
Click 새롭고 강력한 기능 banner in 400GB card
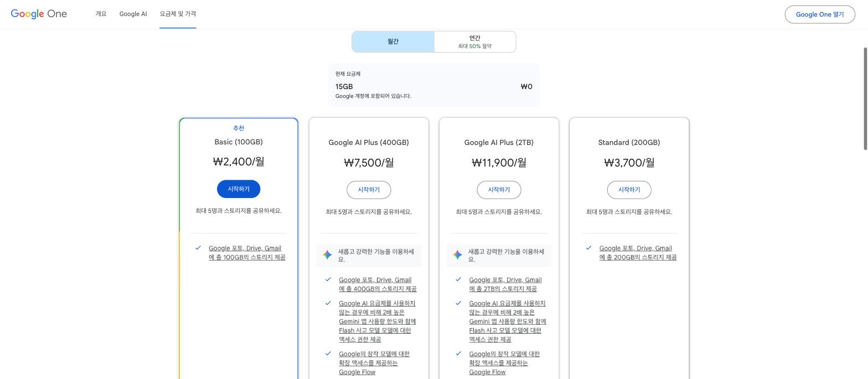pyautogui.click(x=369, y=255)
